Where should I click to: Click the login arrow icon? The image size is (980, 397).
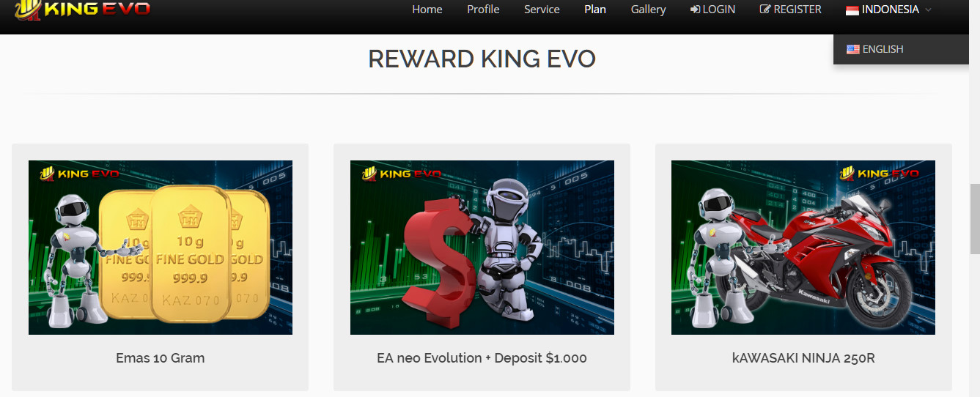pos(695,10)
